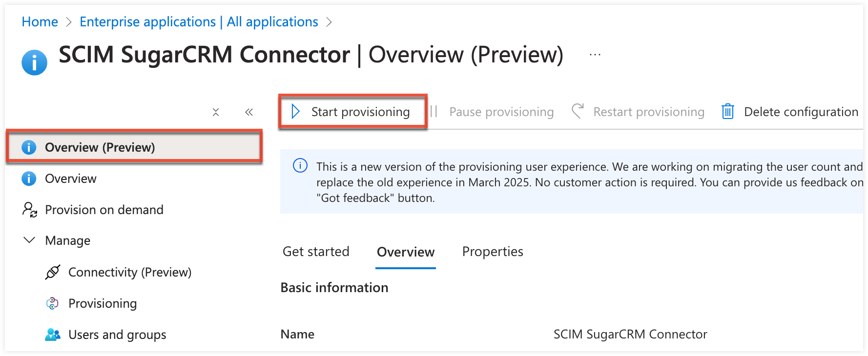Go to Home via the breadcrumb
The height and width of the screenshot is (356, 868).
pos(39,21)
